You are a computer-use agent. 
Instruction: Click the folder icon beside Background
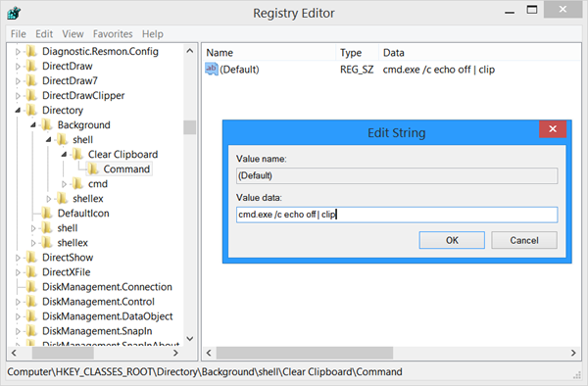(46, 124)
